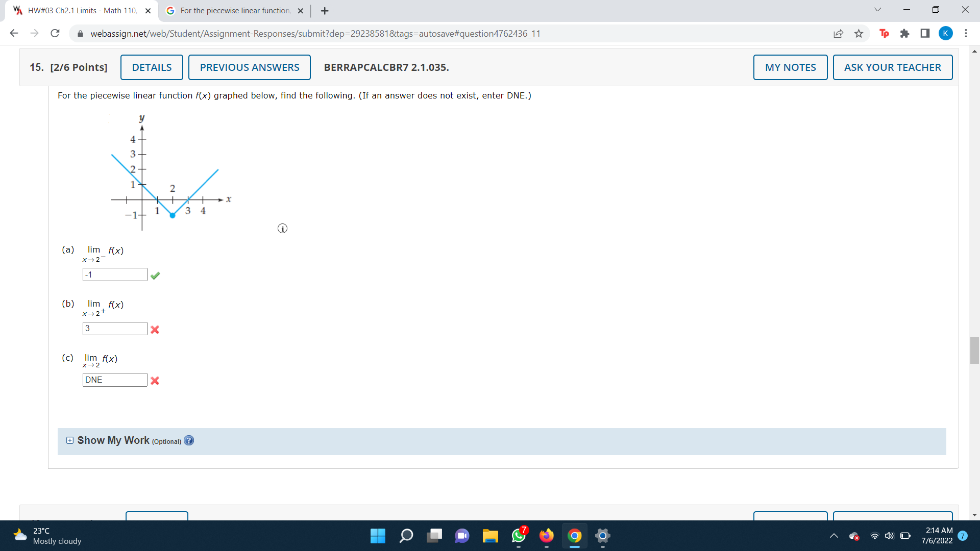Open WhatsApp from the taskbar
The image size is (980, 551).
point(518,536)
